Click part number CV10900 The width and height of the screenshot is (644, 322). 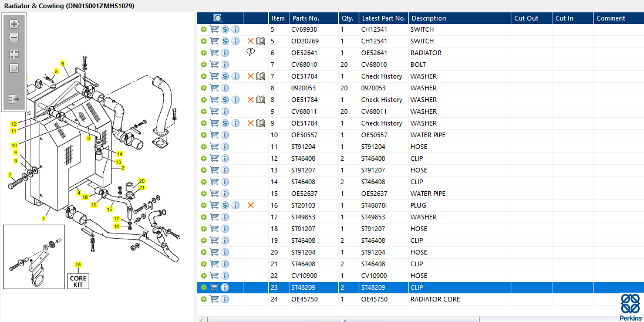pyautogui.click(x=304, y=276)
